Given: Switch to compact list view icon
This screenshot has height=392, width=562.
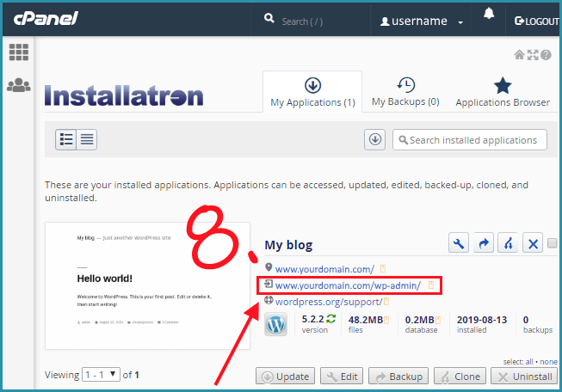Looking at the screenshot, I should (86, 139).
